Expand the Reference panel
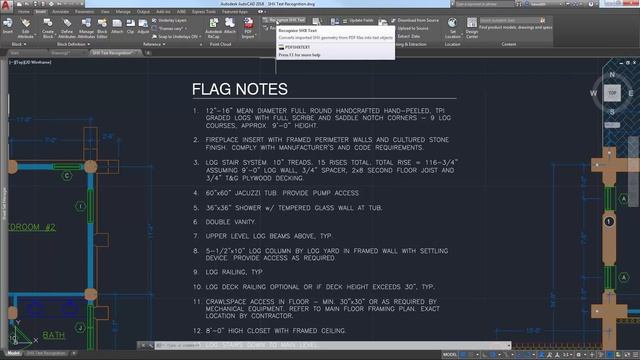 pyautogui.click(x=154, y=44)
